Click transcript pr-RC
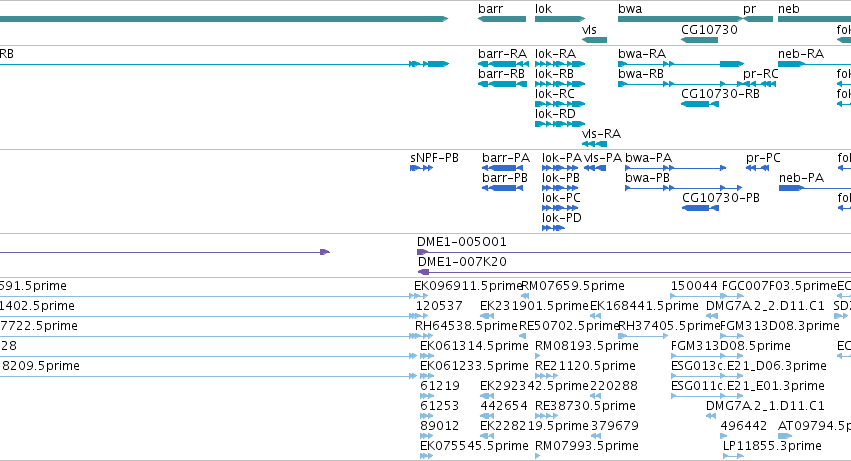 pos(759,84)
